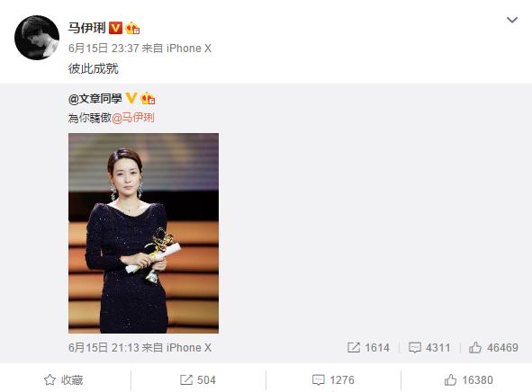Screen dimensions: 532x392
Task: Like this post with 16380 likes
Action: (469, 379)
